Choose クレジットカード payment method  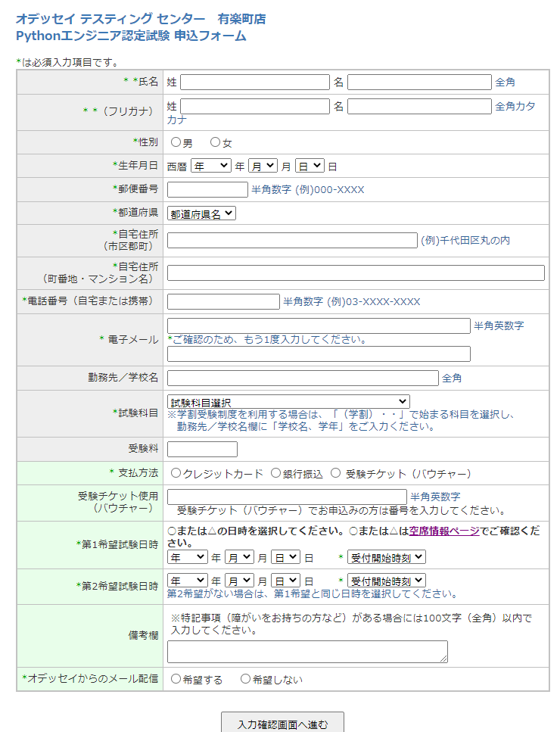tap(176, 473)
